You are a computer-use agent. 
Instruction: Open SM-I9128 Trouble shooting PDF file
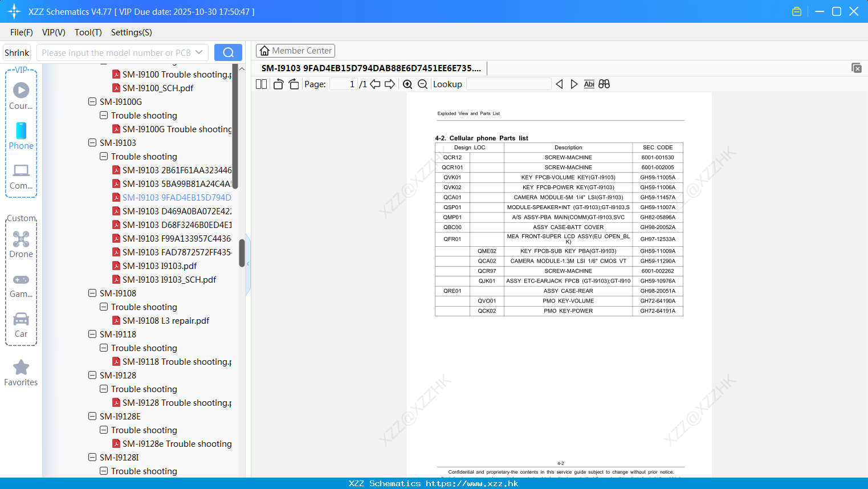pyautogui.click(x=177, y=402)
